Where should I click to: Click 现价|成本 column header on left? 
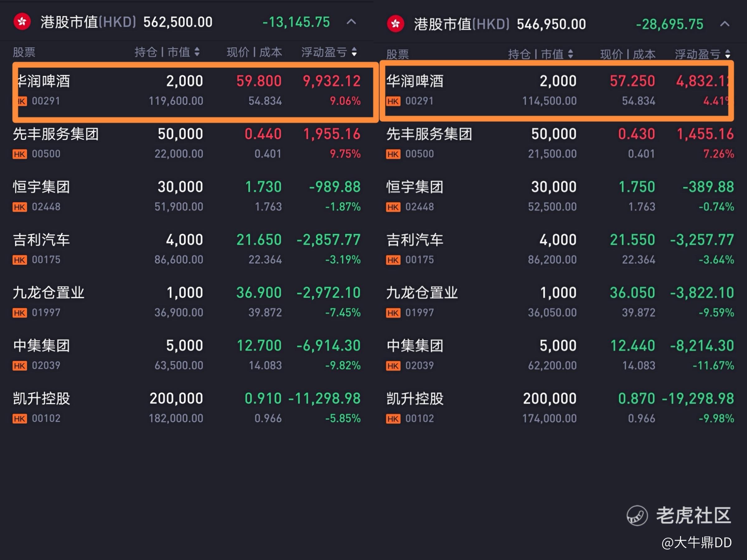coord(254,52)
